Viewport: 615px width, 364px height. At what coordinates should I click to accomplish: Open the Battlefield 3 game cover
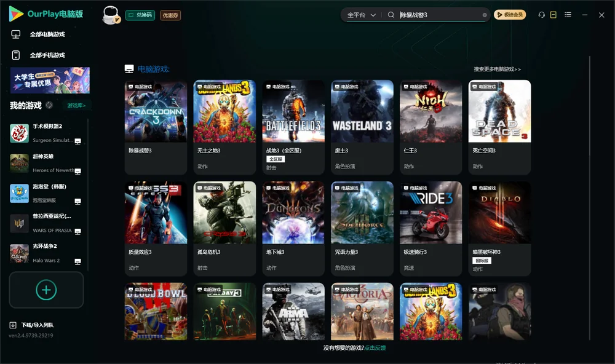(x=293, y=111)
